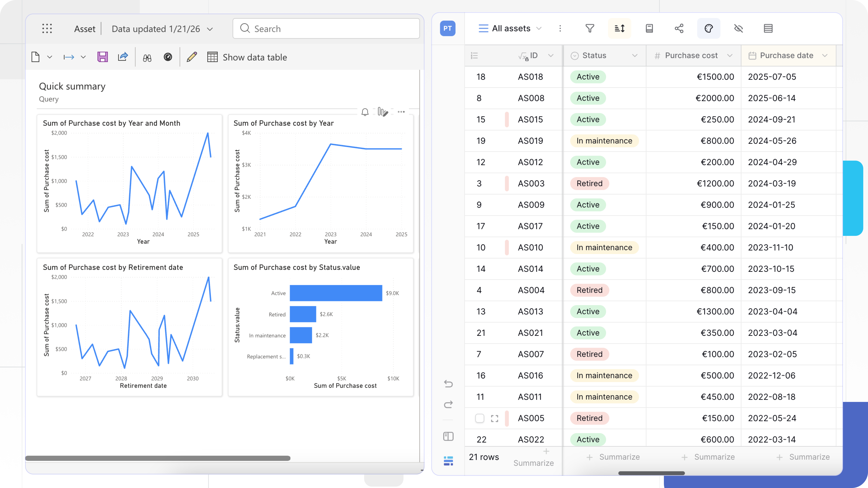The width and height of the screenshot is (868, 488).
Task: Toggle hidden fields with the eye-slash icon
Action: click(738, 28)
